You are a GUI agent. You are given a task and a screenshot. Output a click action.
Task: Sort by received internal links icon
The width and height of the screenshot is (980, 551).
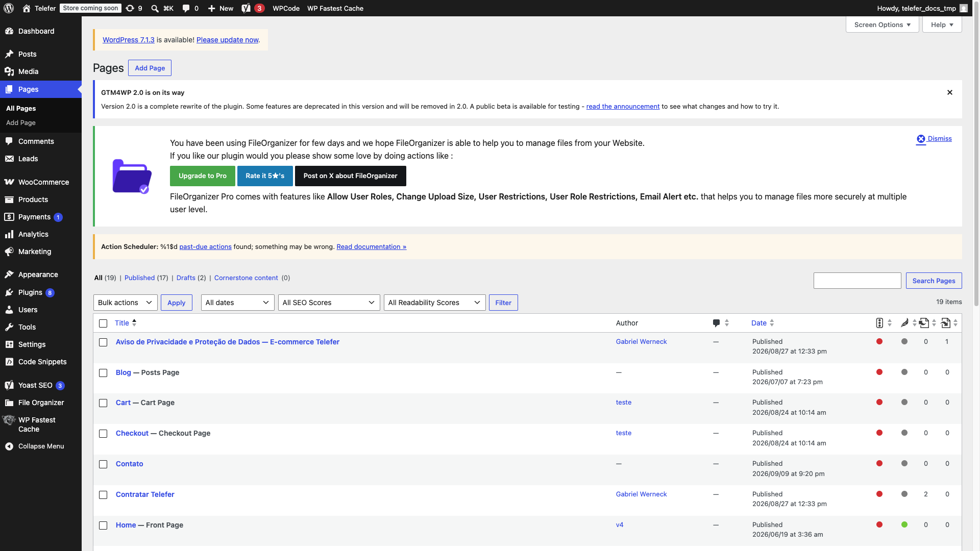(949, 323)
